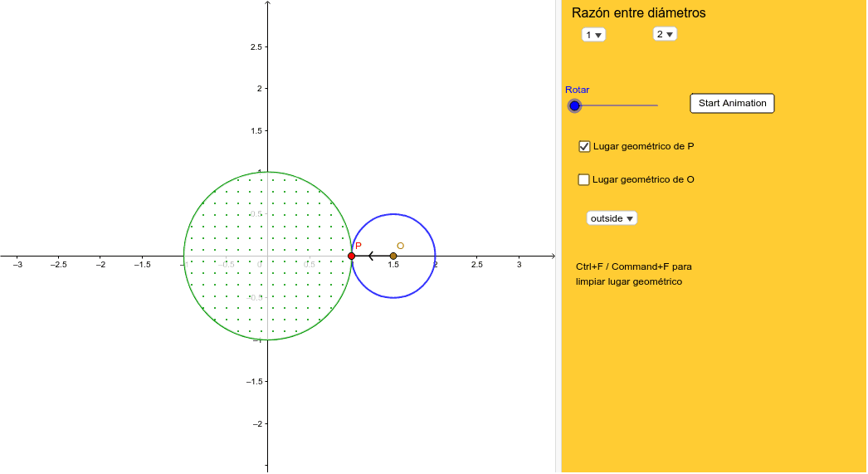Click the x-axis label 2.5
868x474 pixels.
click(x=476, y=265)
